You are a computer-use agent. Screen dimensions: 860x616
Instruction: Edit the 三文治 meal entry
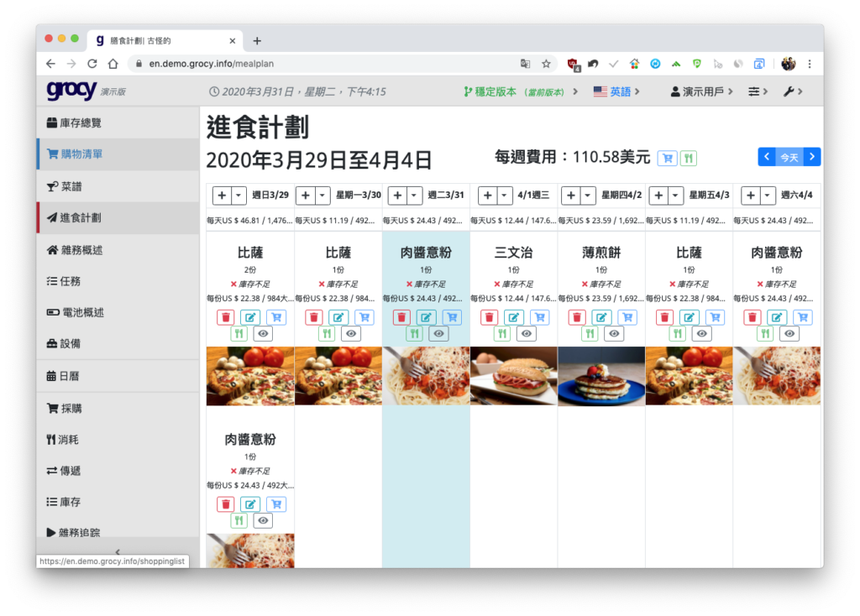coord(513,317)
